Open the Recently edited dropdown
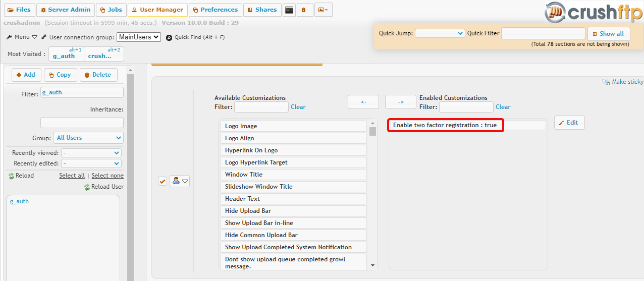The height and width of the screenshot is (281, 644). click(x=91, y=163)
